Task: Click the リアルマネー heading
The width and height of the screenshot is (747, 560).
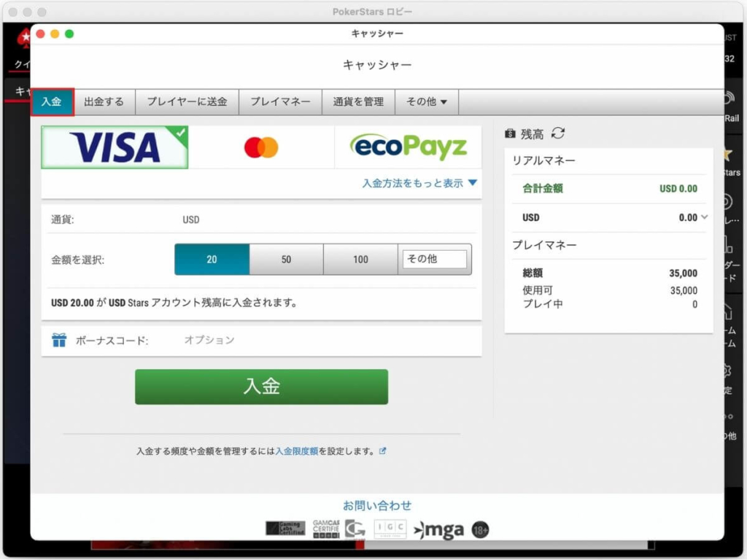Action: (x=544, y=160)
